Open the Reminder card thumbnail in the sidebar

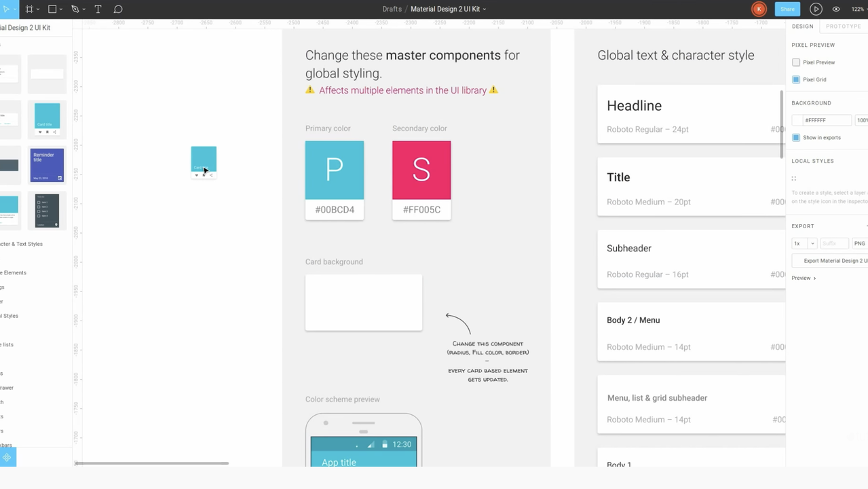pos(47,165)
